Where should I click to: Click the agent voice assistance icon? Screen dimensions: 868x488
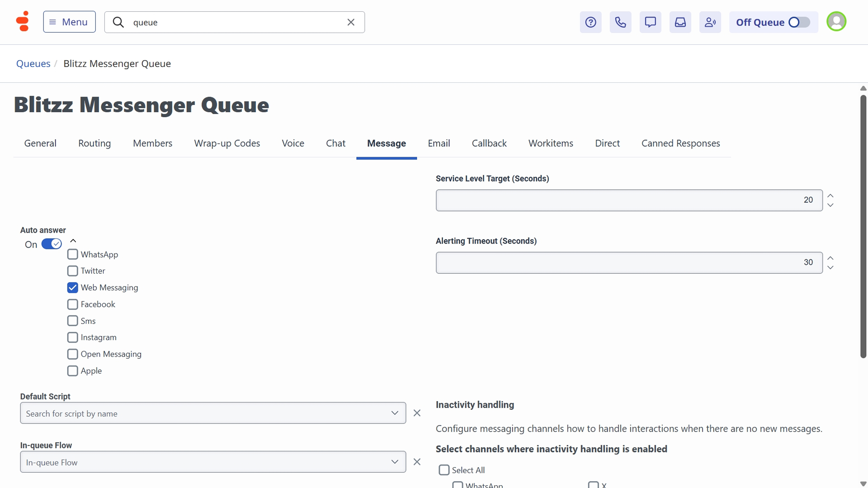tap(710, 22)
